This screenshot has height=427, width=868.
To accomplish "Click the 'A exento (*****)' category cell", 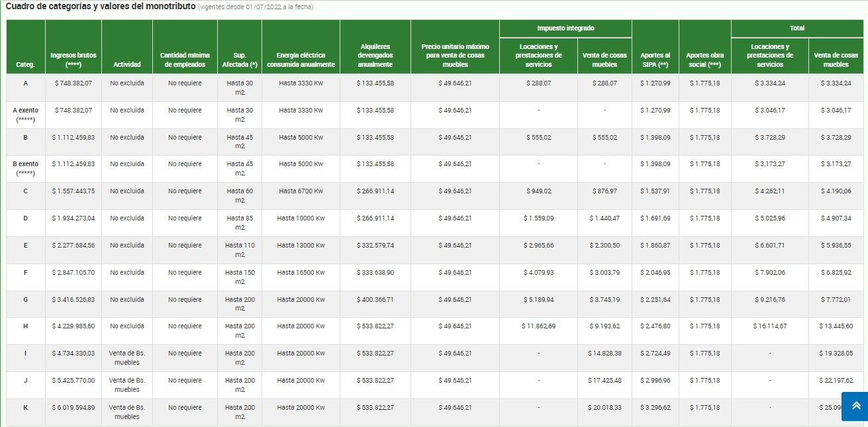I will click(x=25, y=115).
